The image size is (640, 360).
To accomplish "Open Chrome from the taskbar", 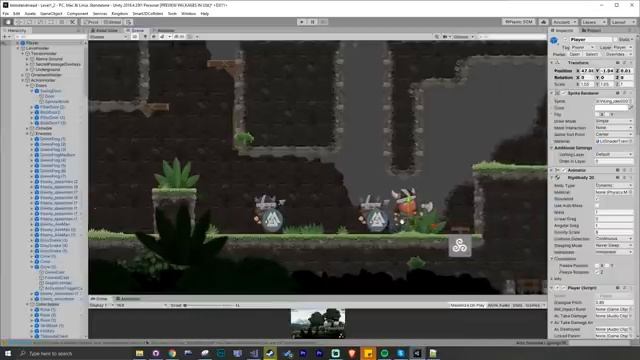I will click(172, 353).
